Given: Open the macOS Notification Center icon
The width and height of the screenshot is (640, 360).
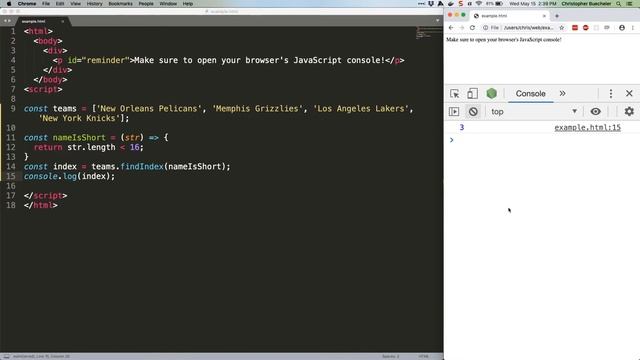Looking at the screenshot, I should (x=630, y=4).
